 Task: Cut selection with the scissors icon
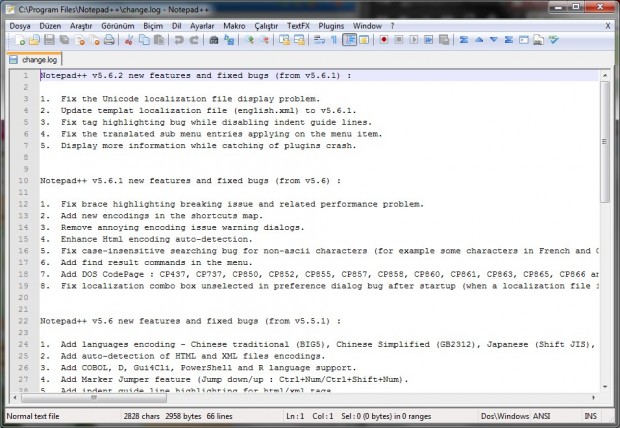pyautogui.click(x=129, y=40)
